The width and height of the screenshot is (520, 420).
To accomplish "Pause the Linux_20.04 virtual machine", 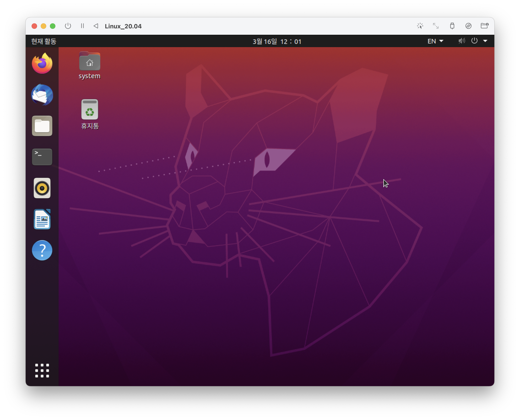I will pyautogui.click(x=82, y=26).
